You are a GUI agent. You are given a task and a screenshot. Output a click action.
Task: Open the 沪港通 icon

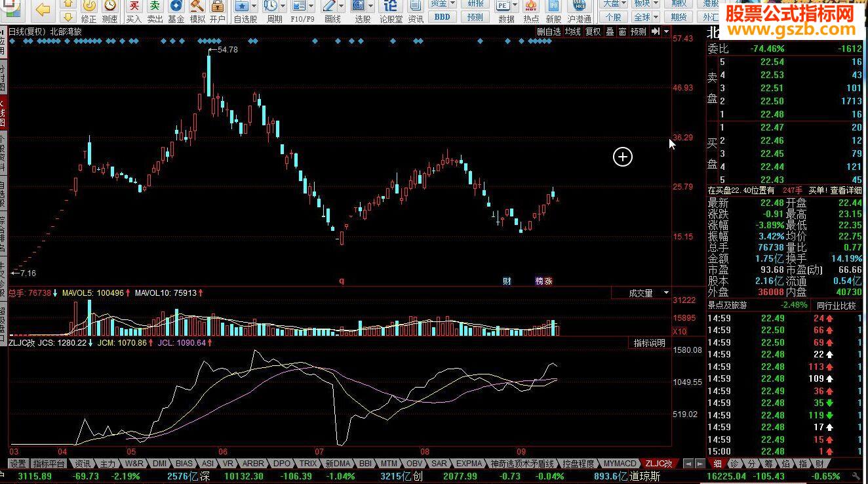[580, 12]
